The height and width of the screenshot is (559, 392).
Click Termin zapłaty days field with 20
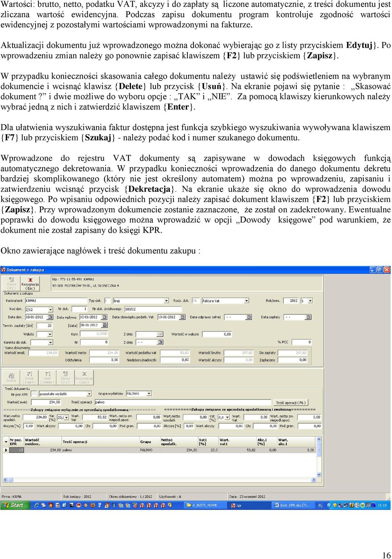point(45,325)
